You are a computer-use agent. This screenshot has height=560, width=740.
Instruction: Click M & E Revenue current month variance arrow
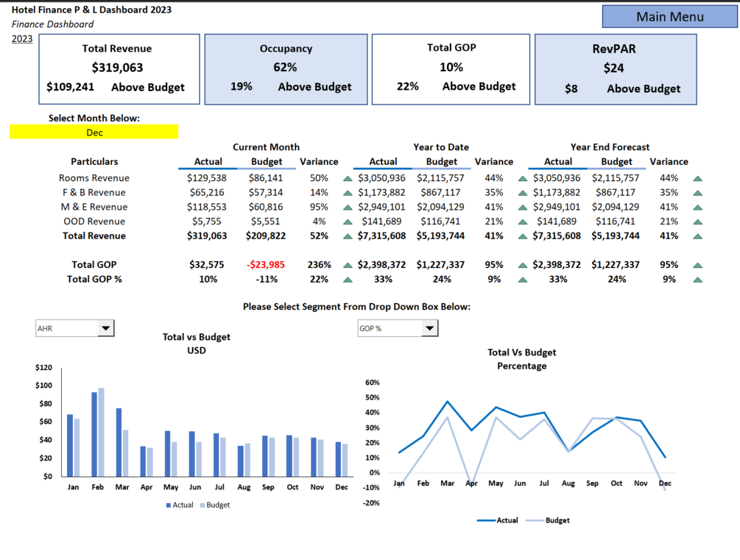coord(348,208)
